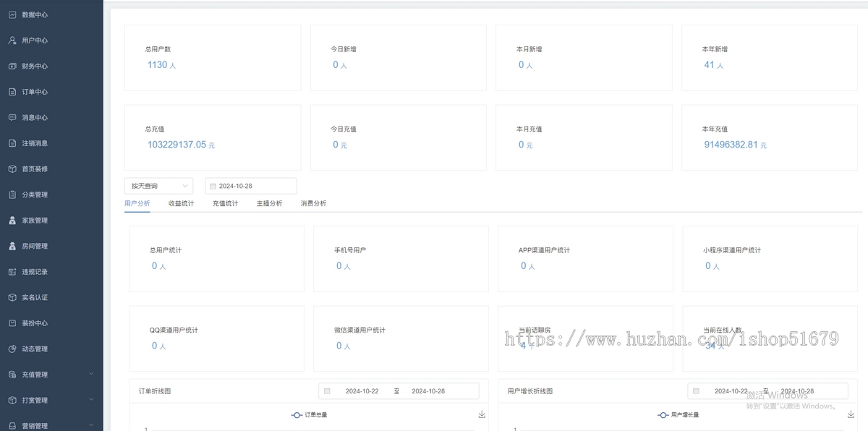Screen dimensions: 868x431
Task: Click calendar icon in 2024-10-28 date field
Action: [213, 186]
